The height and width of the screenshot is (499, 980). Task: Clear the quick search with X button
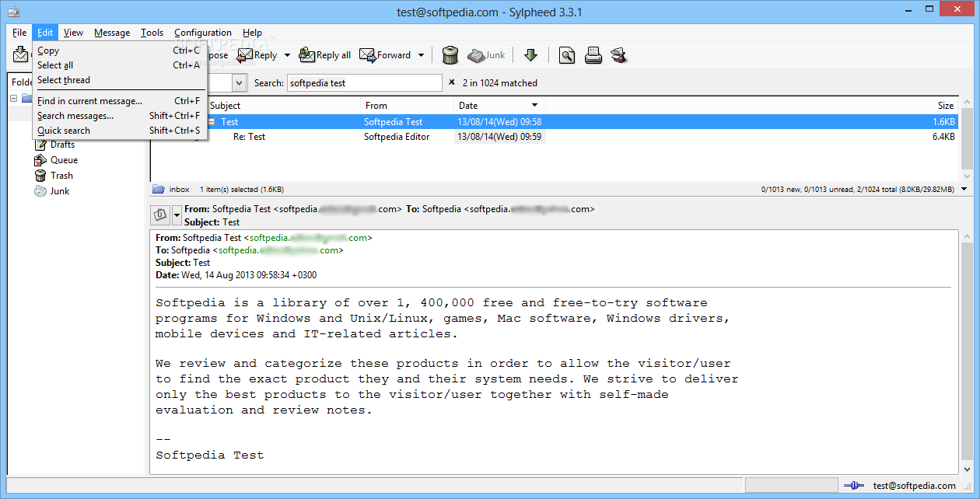click(452, 82)
